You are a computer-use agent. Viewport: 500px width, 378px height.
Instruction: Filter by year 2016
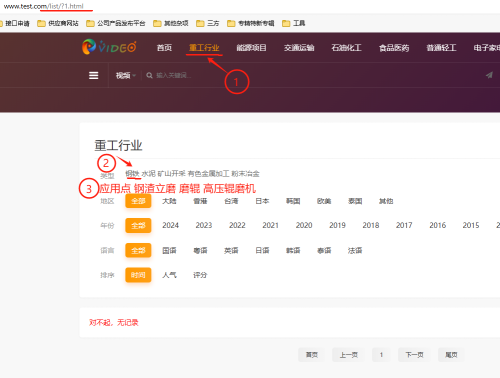438,225
